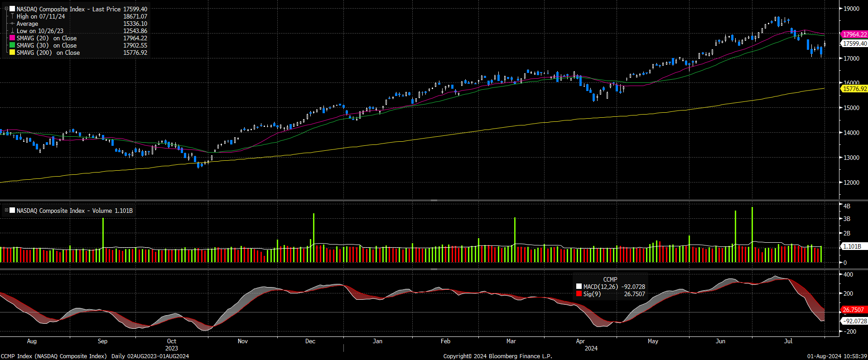Click the High value 18671.07 in legend
This screenshot has height=360, width=868.
(135, 16)
